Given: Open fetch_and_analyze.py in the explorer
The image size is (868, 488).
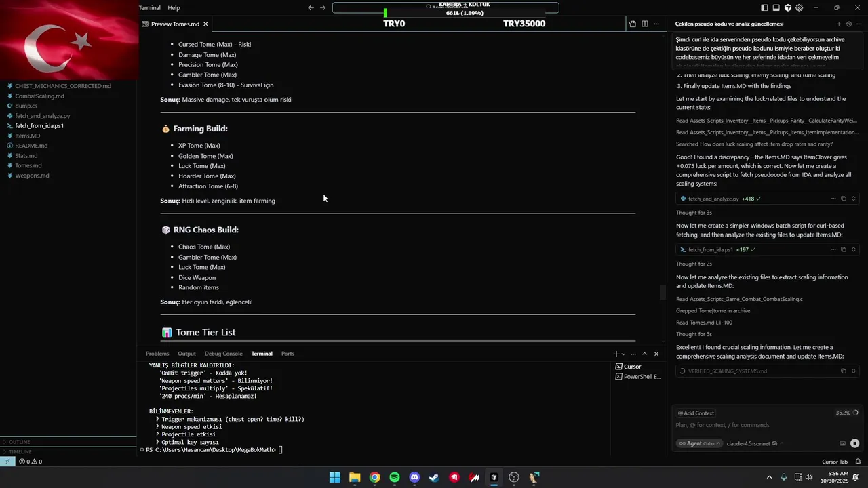Looking at the screenshot, I should tap(43, 116).
